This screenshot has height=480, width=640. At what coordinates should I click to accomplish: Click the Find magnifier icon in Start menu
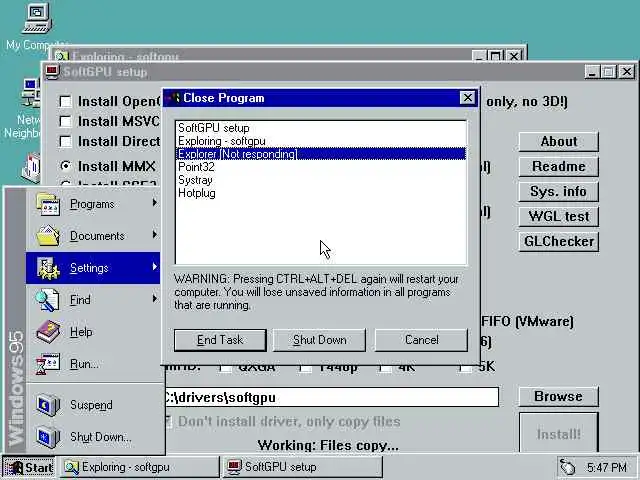coord(48,300)
